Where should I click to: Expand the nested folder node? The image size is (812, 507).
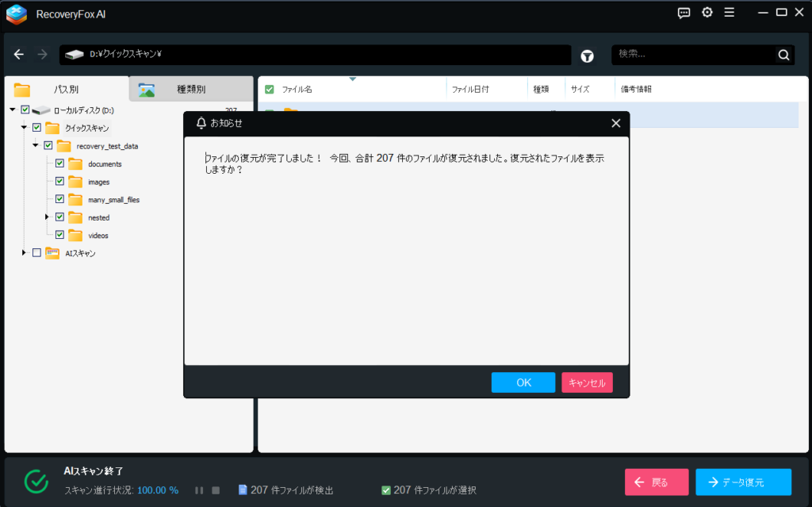coord(48,217)
